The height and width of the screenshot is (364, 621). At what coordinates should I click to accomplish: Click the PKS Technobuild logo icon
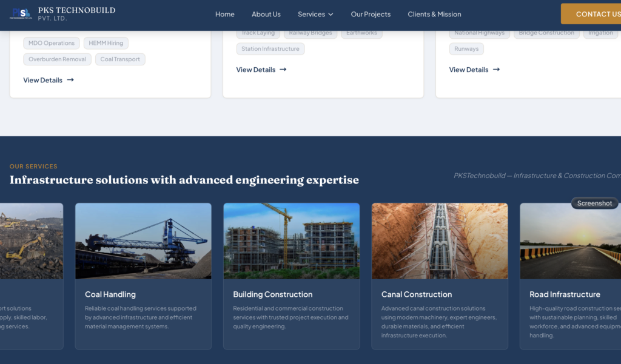21,14
